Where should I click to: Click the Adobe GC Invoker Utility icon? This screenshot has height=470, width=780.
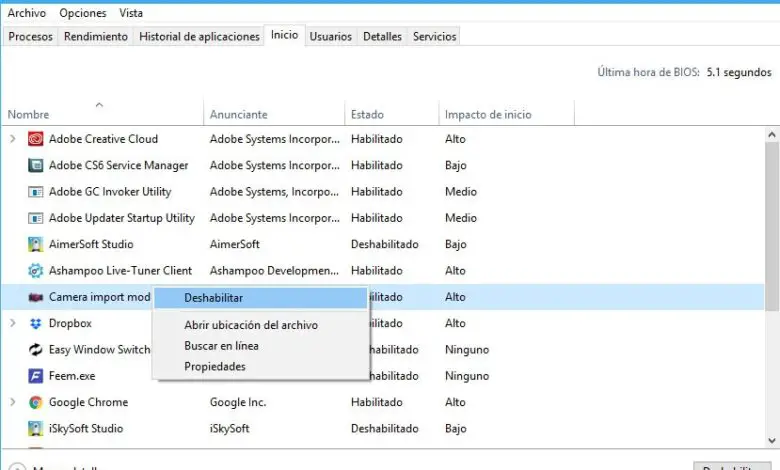tap(36, 192)
